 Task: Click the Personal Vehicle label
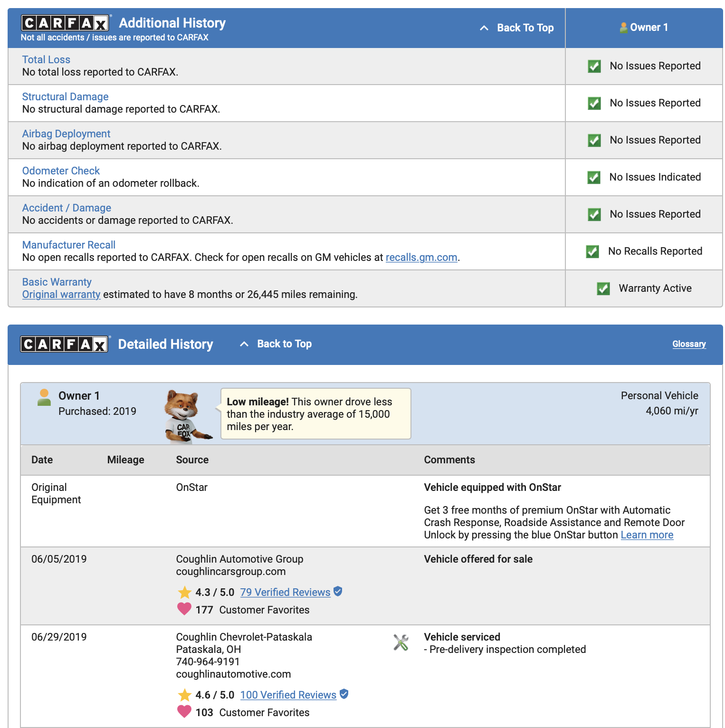click(659, 396)
